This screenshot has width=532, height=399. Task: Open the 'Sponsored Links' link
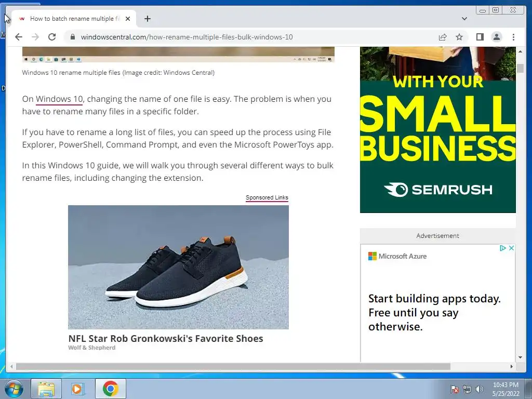click(x=267, y=197)
